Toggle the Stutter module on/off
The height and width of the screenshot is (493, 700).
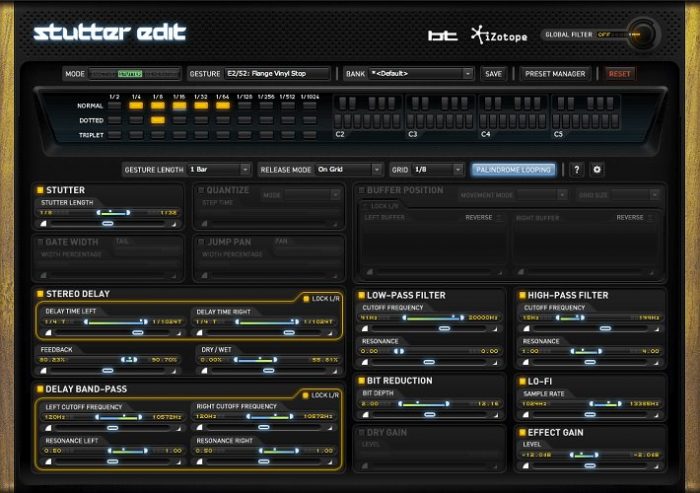pyautogui.click(x=41, y=190)
